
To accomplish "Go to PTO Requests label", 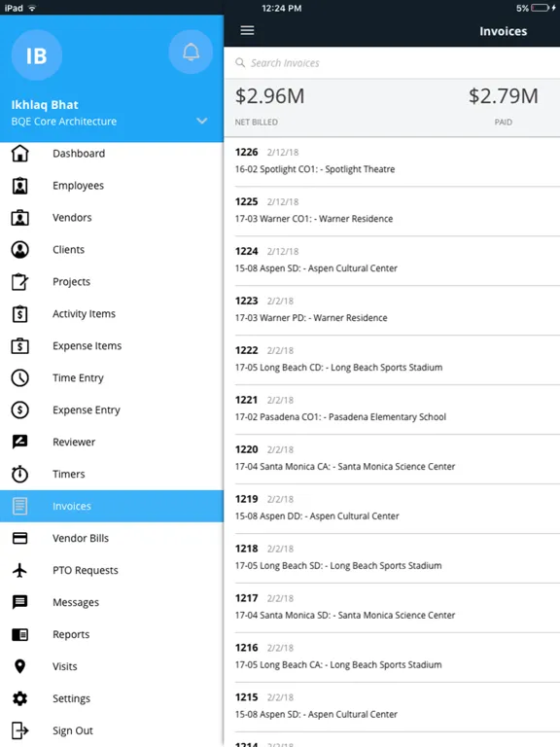I will pyautogui.click(x=86, y=570).
